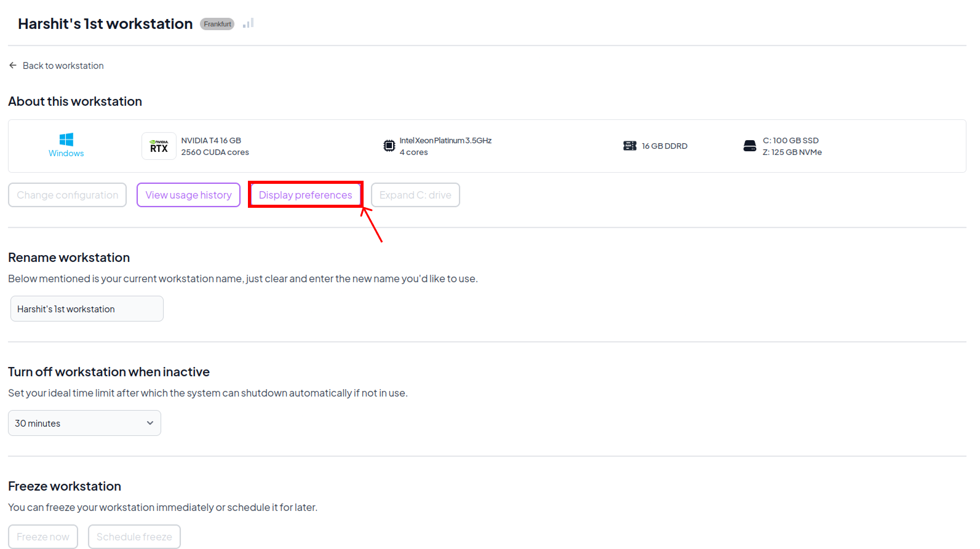Click the Windows logo icon

point(66,140)
